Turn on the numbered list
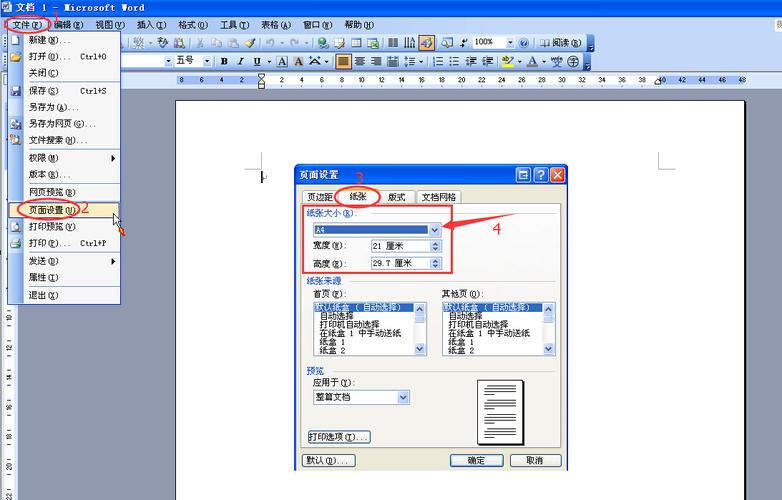Screen dimensions: 782x500 pyautogui.click(x=438, y=61)
